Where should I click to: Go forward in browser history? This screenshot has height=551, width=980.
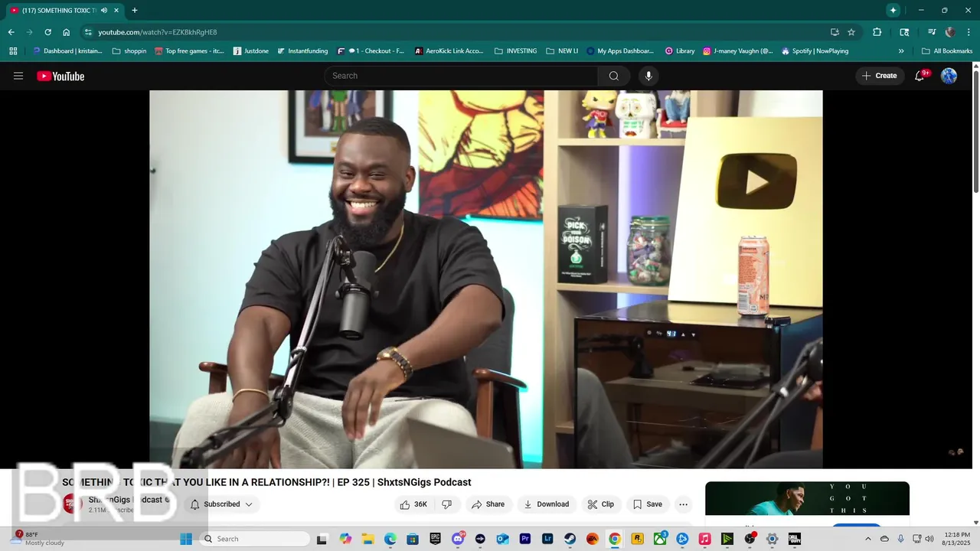(x=29, y=32)
